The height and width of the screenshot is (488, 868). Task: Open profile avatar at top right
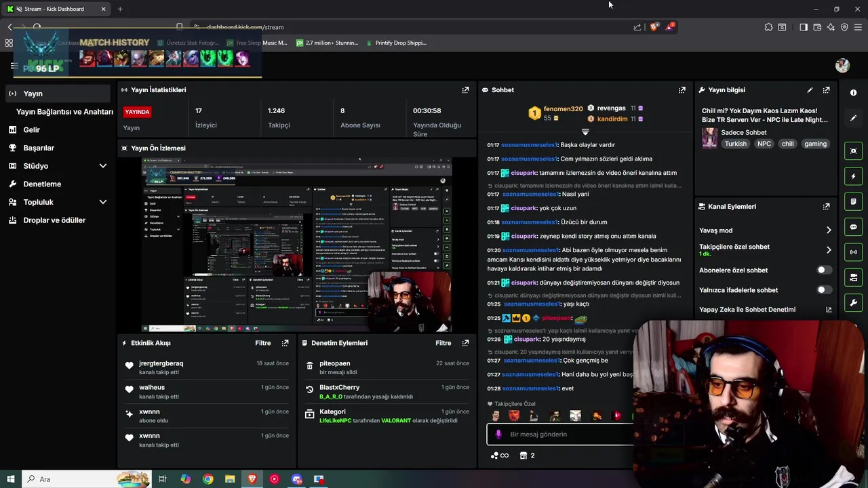click(x=842, y=66)
